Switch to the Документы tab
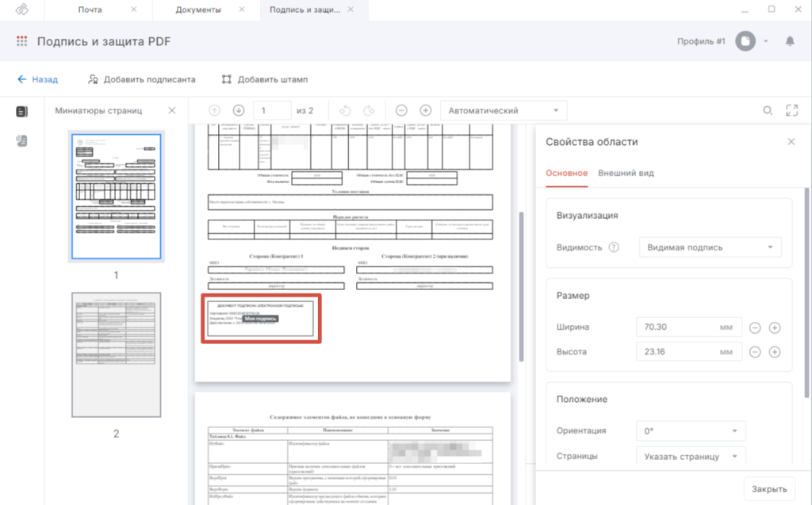Image resolution: width=812 pixels, height=505 pixels. [198, 10]
